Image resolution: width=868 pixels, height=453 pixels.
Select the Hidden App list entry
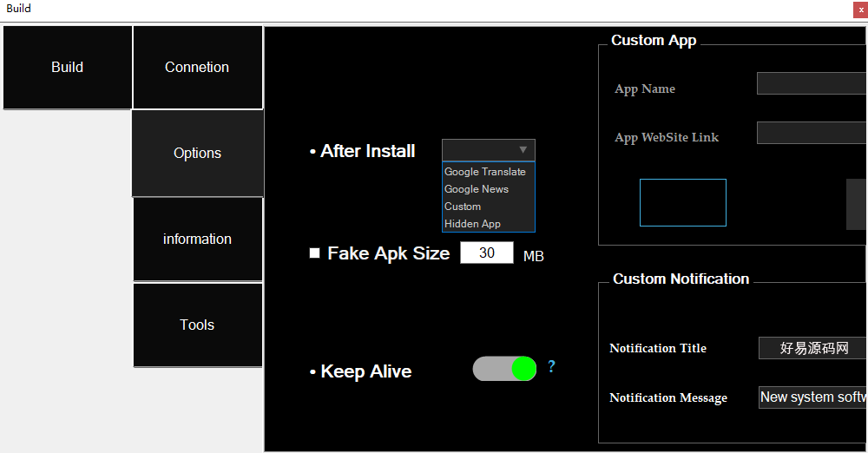[x=473, y=224]
